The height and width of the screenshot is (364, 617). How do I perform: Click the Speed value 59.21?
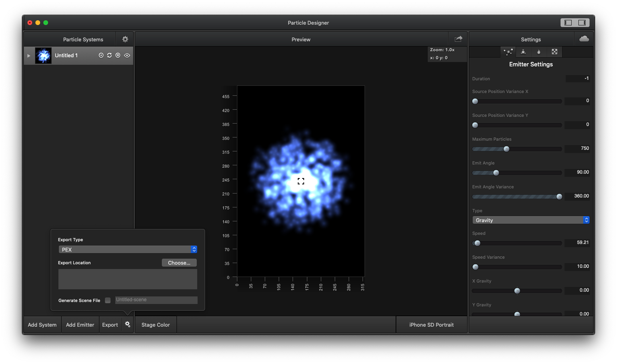577,242
